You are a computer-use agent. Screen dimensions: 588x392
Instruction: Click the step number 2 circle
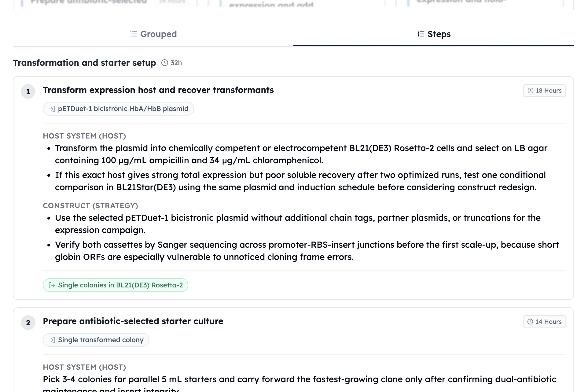[x=28, y=323]
